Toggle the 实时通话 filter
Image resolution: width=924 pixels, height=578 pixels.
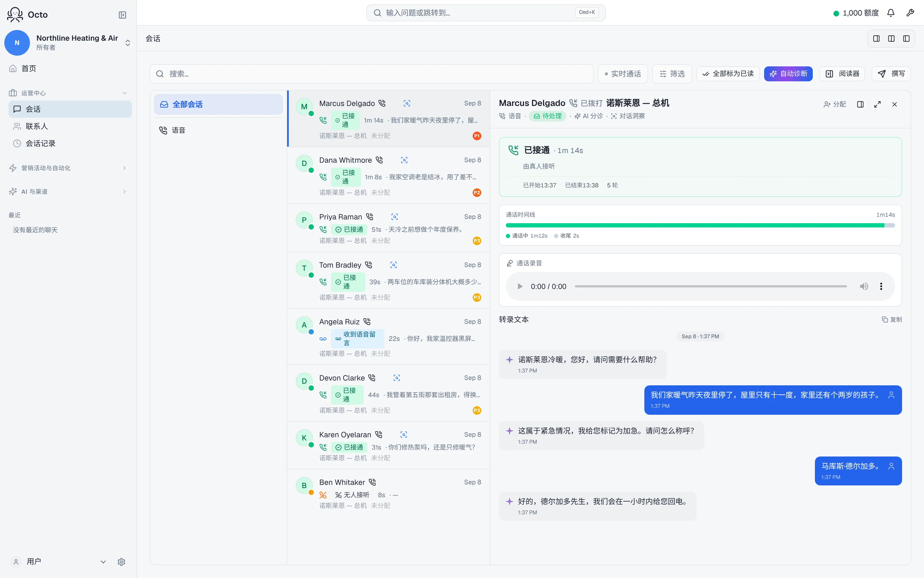point(623,74)
